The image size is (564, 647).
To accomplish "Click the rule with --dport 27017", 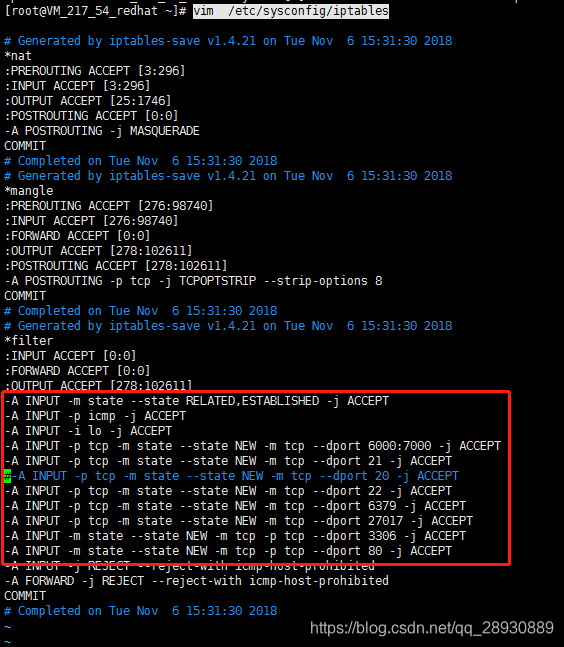I will (238, 521).
